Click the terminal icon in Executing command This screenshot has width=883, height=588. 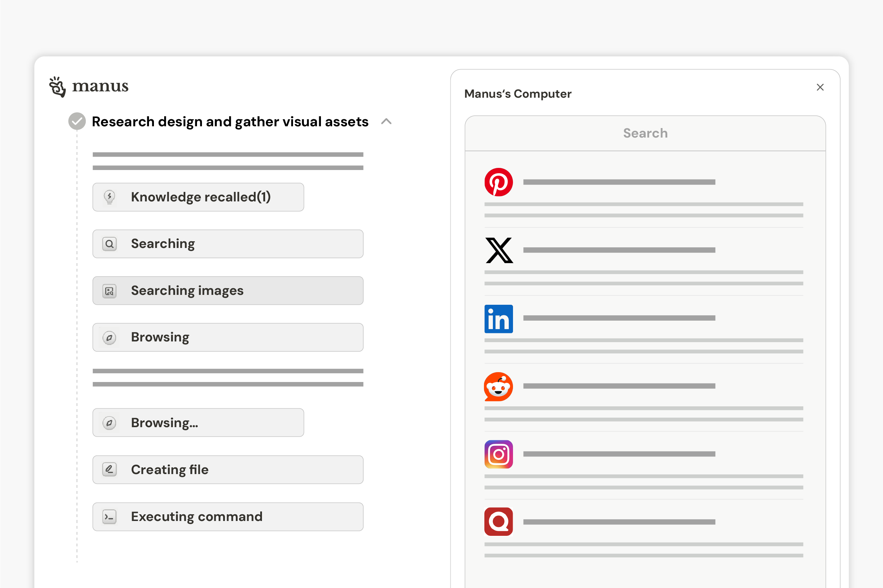(x=109, y=517)
